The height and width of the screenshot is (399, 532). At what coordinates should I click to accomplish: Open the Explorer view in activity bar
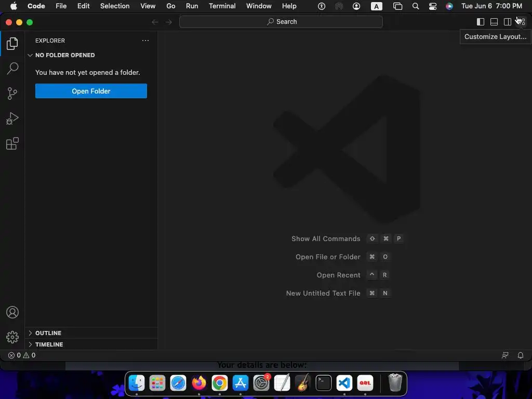(12, 44)
